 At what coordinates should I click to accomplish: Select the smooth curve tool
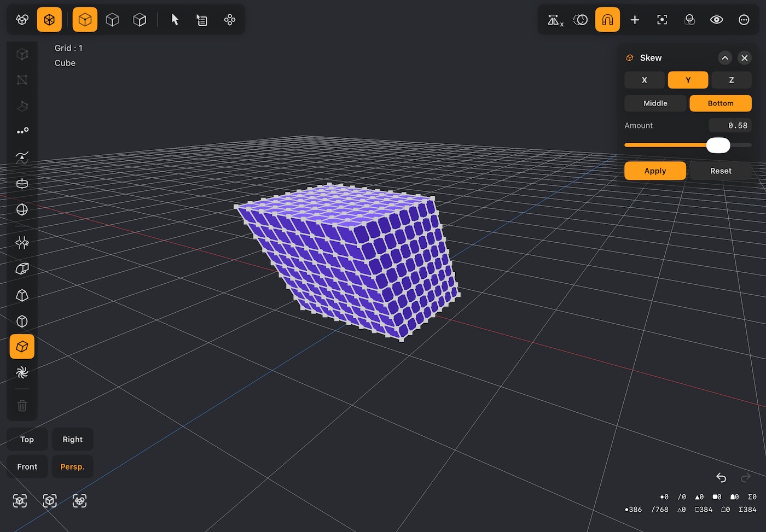click(22, 158)
